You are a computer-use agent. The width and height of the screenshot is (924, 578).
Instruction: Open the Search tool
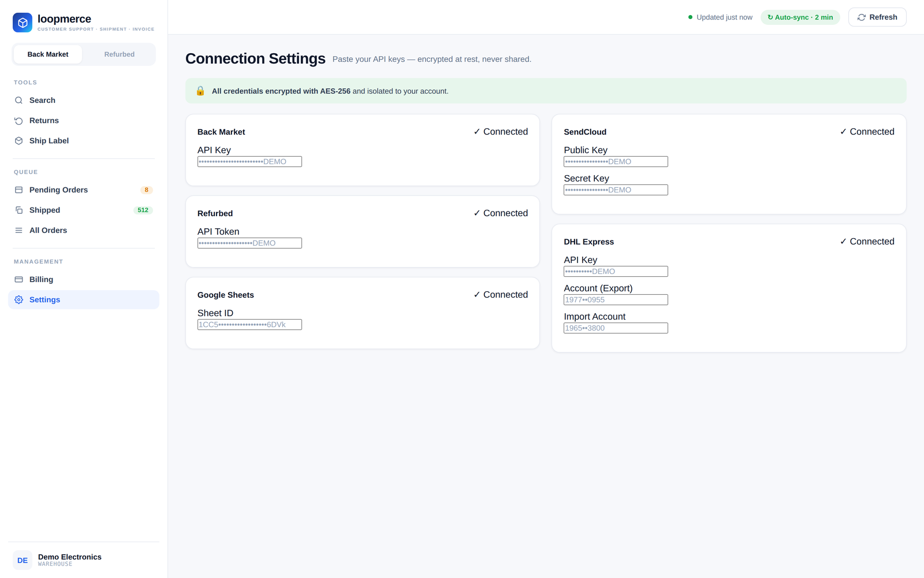pos(84,101)
